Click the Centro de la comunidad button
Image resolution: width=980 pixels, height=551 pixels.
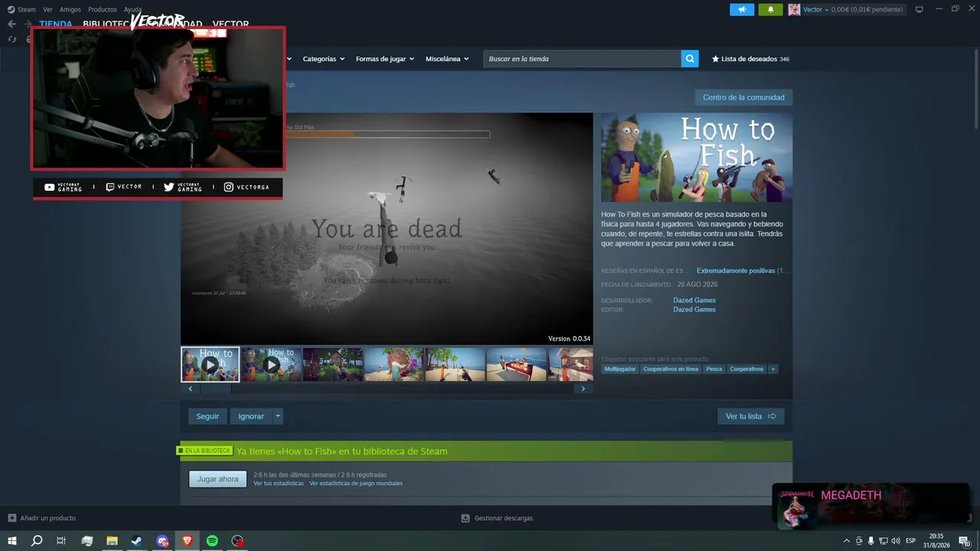pyautogui.click(x=743, y=97)
